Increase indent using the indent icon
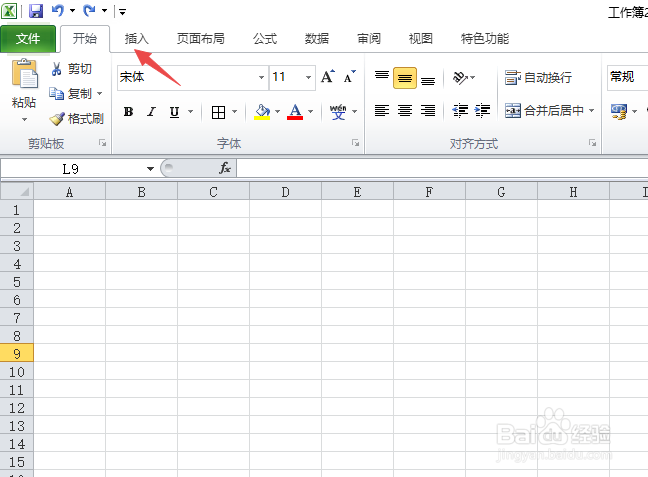 482,110
